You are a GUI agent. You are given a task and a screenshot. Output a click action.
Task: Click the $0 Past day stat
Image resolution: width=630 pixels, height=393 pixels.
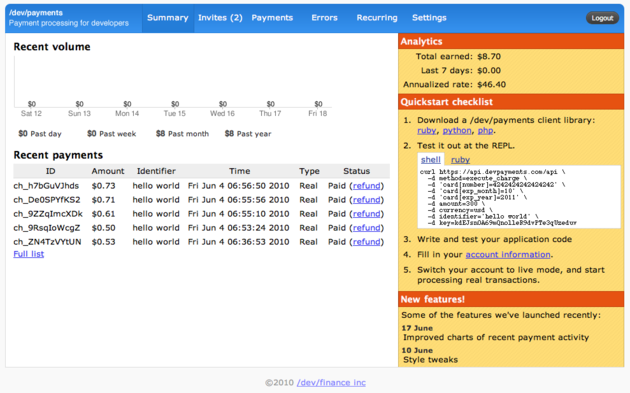click(x=40, y=134)
